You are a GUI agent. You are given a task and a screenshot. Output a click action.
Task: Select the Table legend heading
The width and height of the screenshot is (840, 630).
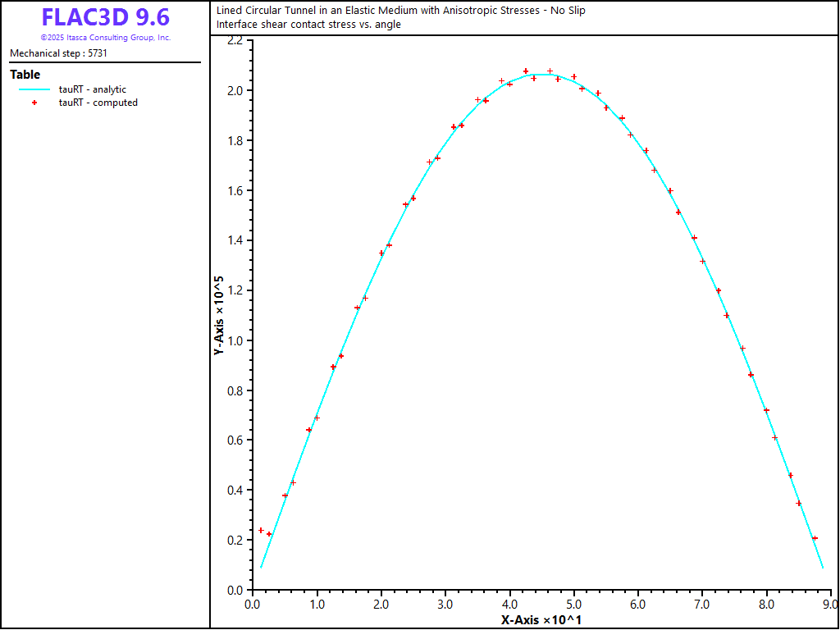point(25,75)
